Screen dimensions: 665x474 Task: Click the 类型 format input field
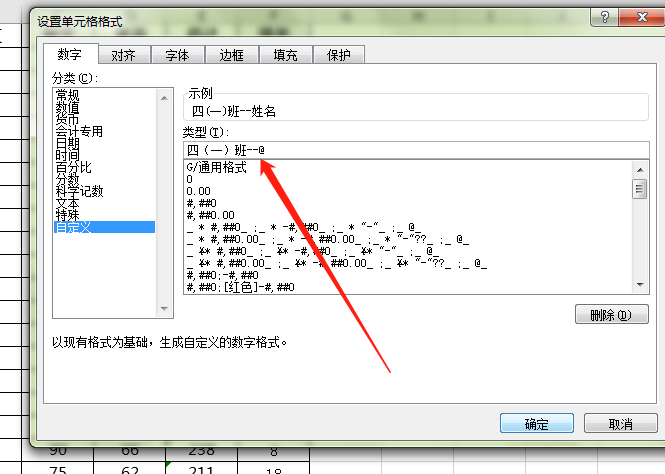tap(416, 150)
